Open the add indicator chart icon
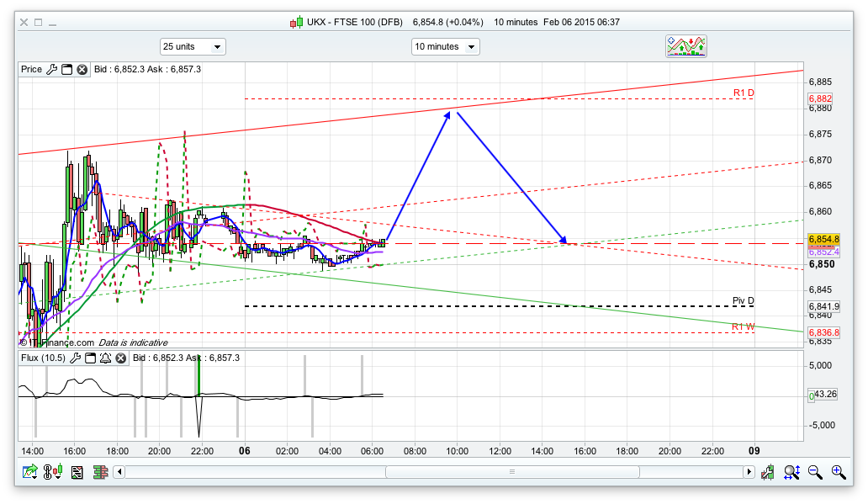 pos(30,473)
